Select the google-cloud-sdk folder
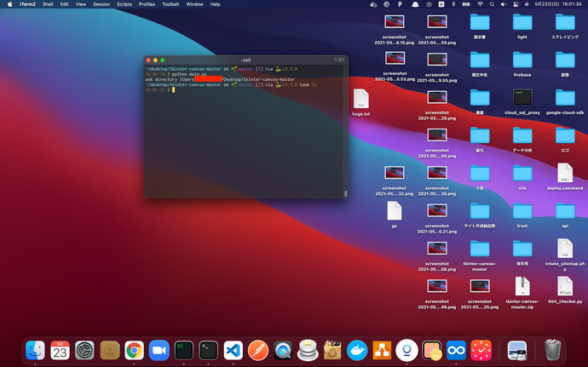 565,101
